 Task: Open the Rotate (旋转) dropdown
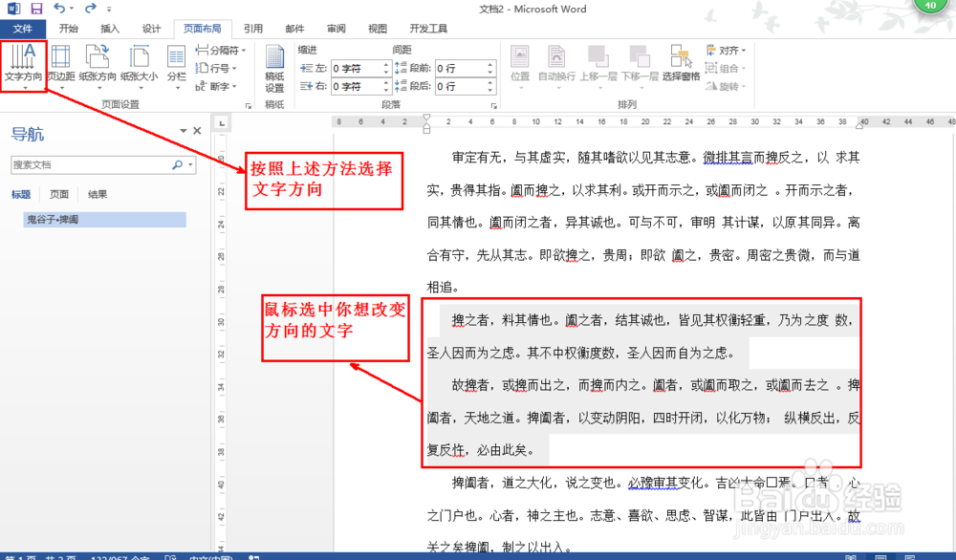[726, 87]
